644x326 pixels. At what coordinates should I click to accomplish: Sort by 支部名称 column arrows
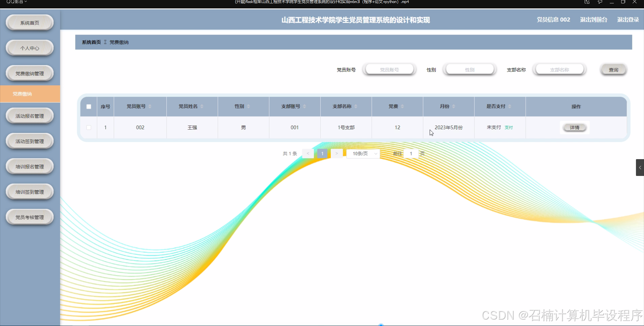tap(356, 106)
